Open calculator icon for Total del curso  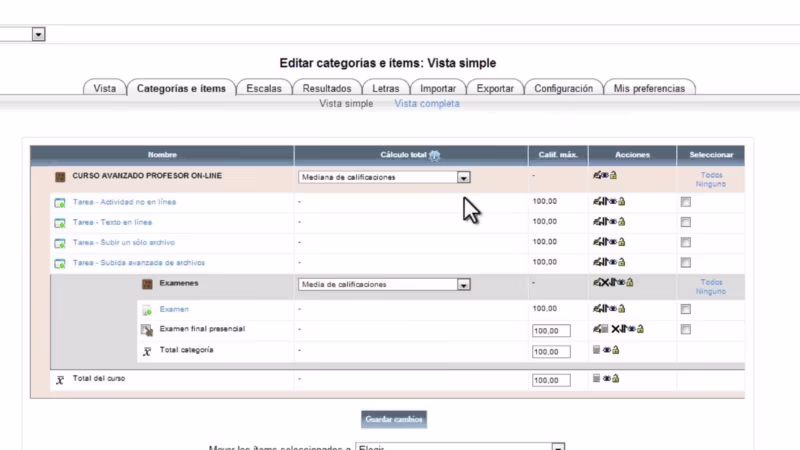click(x=596, y=378)
